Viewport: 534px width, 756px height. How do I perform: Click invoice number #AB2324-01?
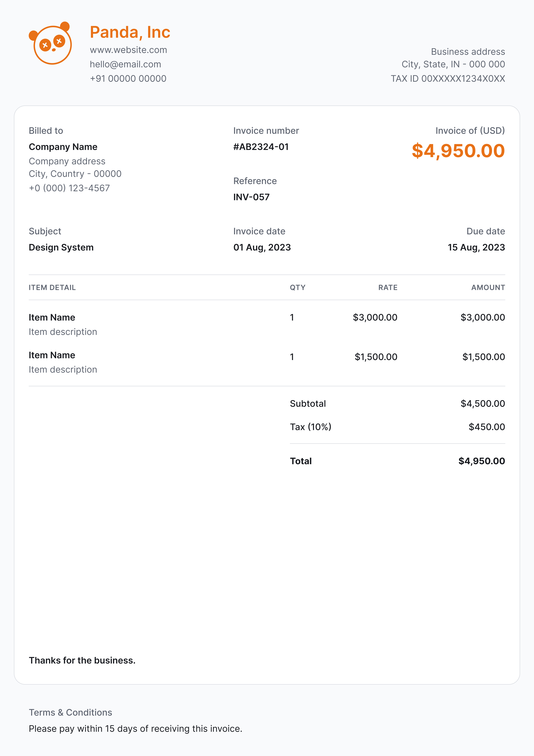[x=261, y=147]
